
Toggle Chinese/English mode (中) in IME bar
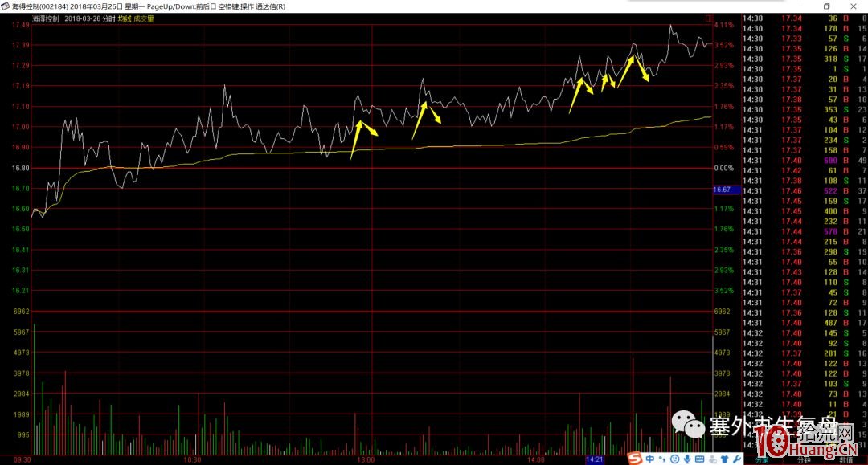[x=650, y=459]
